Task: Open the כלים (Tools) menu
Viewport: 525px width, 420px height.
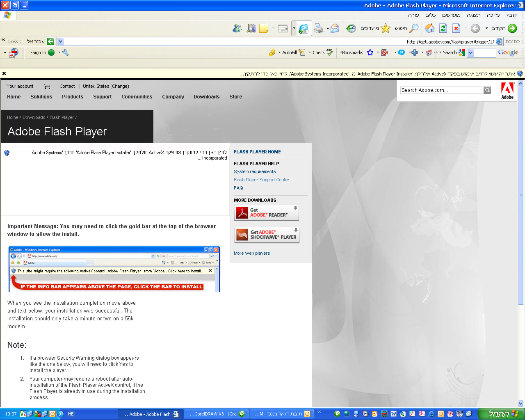Action: (431, 15)
